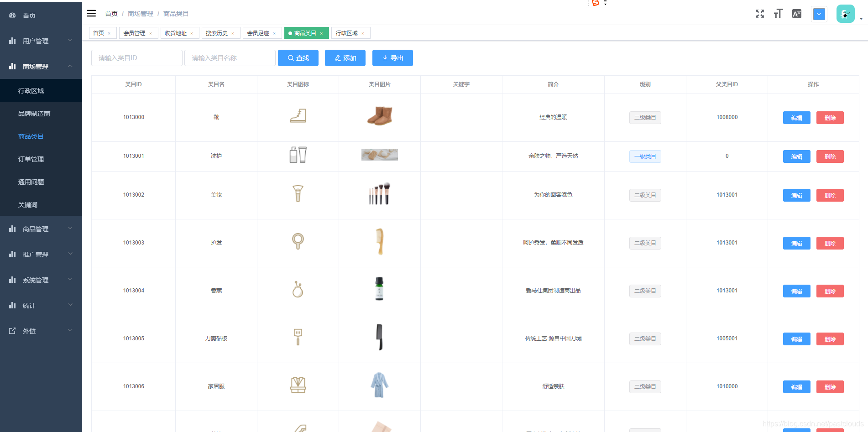
Task: Open 行政区域 in the sidebar submenu
Action: pos(41,90)
